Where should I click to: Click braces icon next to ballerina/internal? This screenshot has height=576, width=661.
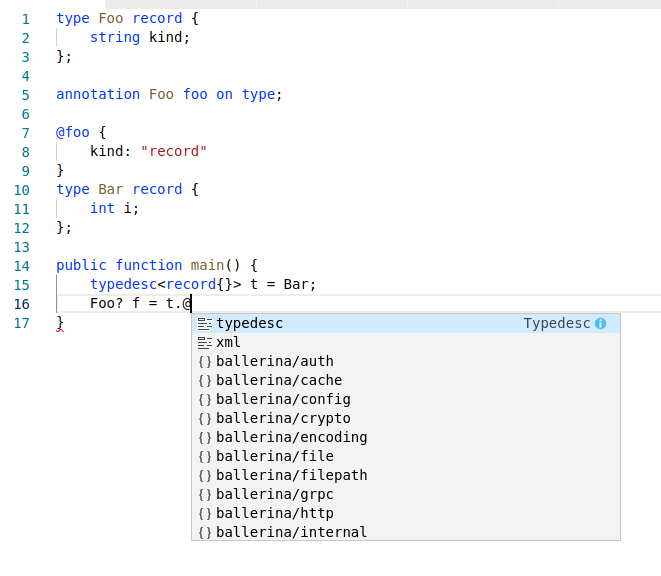[205, 533]
